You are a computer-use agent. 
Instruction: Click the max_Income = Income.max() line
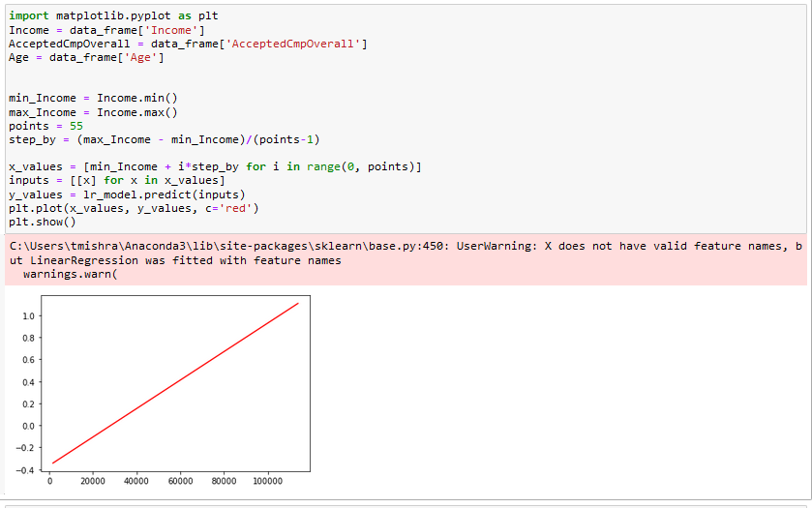[x=93, y=112]
